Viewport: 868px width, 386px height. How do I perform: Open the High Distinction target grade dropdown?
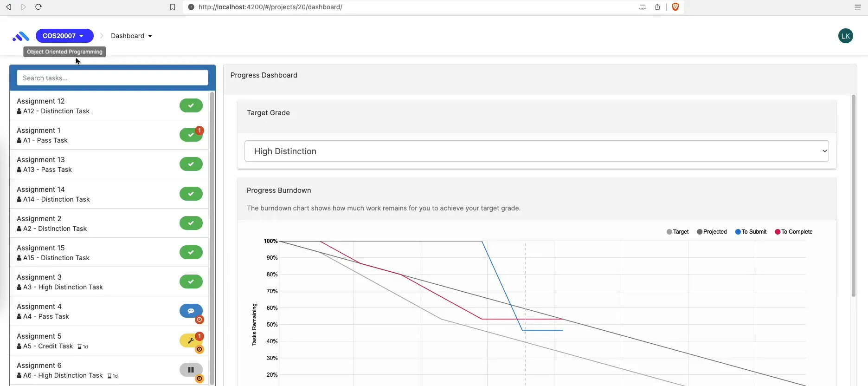tap(536, 151)
